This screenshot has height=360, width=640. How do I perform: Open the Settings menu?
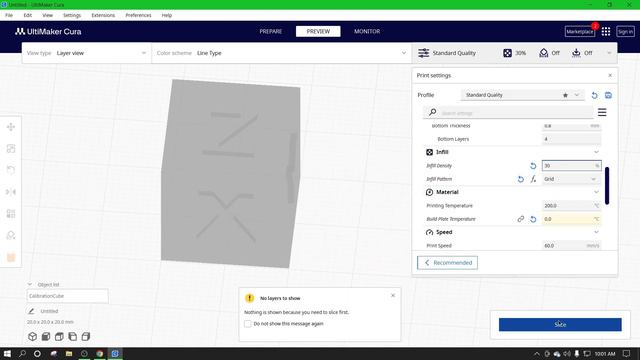72,15
